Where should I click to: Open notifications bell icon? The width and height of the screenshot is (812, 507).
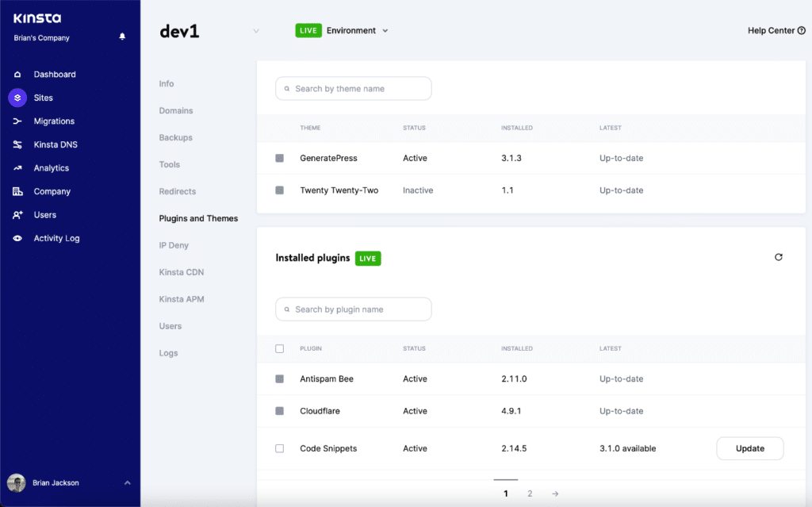point(122,36)
